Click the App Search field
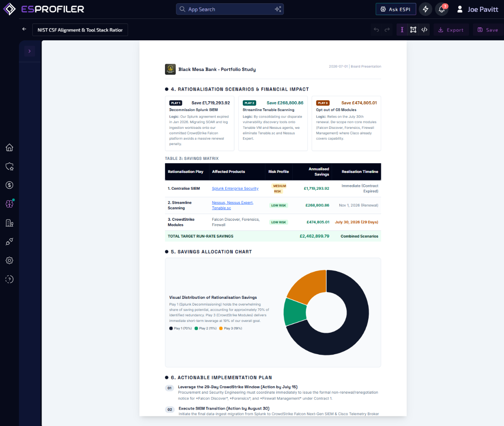The width and height of the screenshot is (504, 426). (x=230, y=9)
